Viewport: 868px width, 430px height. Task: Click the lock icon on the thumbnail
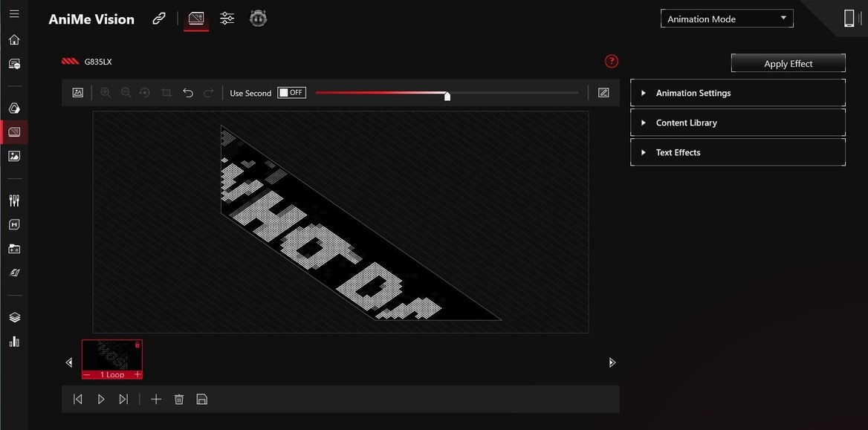coord(137,345)
